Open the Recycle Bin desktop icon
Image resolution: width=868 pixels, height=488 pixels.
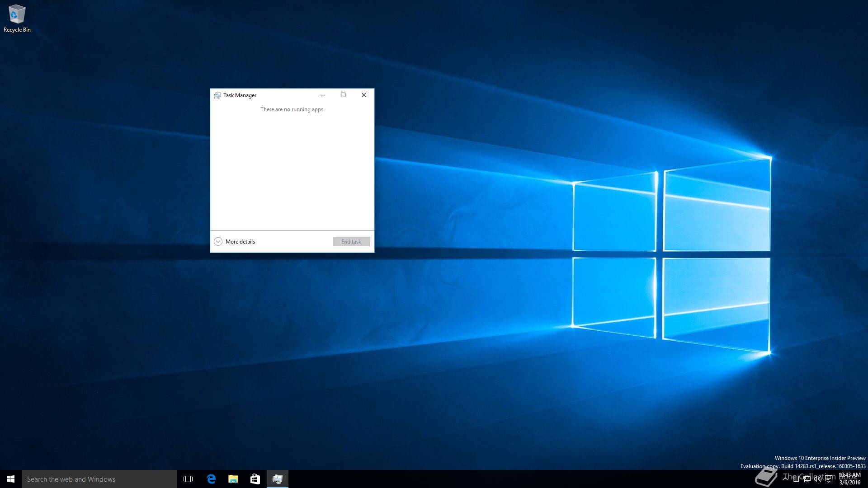point(17,19)
